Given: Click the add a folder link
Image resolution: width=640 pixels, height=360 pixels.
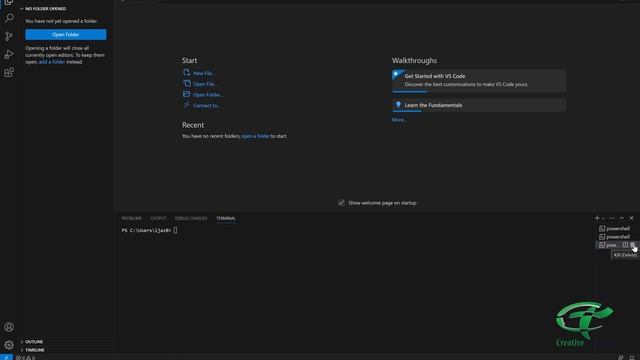Looking at the screenshot, I should pos(52,62).
